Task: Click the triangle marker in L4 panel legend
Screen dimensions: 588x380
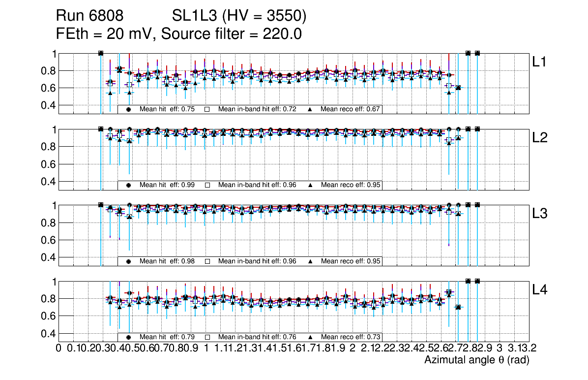Action: pyautogui.click(x=310, y=337)
